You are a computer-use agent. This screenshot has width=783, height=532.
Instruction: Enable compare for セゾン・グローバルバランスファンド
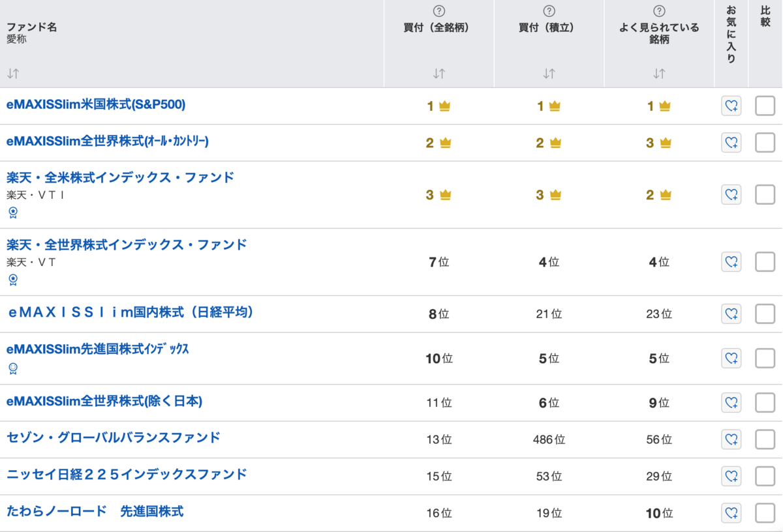click(x=765, y=439)
